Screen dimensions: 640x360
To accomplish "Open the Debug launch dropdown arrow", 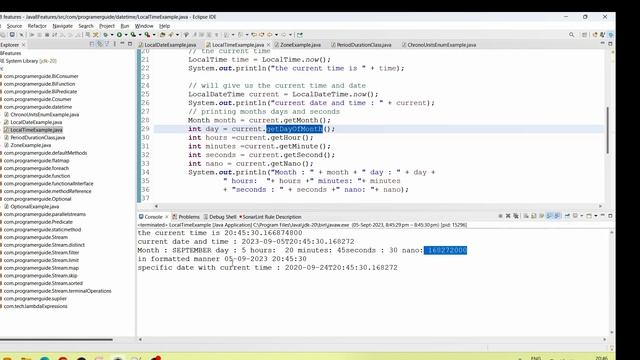I will pos(112,35).
